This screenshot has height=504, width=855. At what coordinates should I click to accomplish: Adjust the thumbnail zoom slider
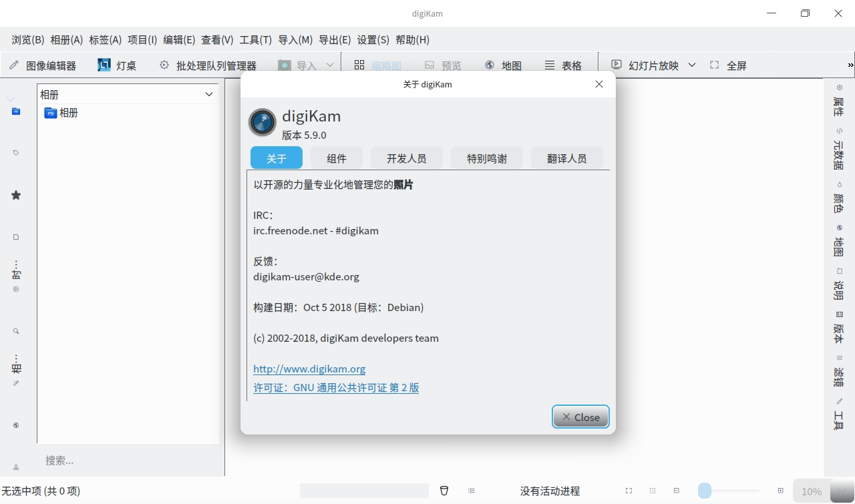tap(728, 491)
